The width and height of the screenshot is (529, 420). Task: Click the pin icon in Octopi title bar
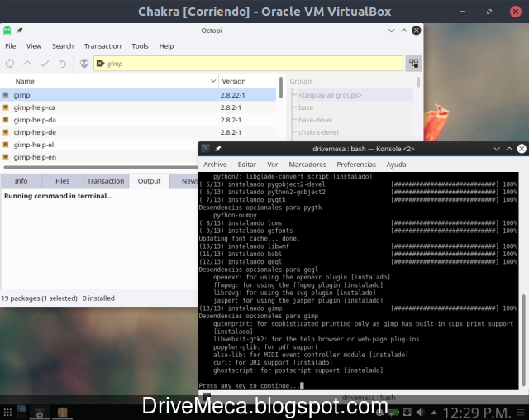click(x=20, y=31)
